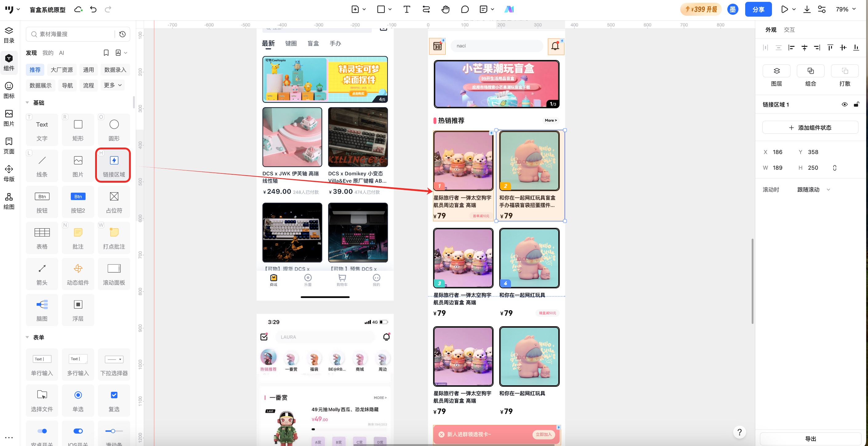Switch to the 交互 interaction tab
The width and height of the screenshot is (868, 446).
[789, 30]
